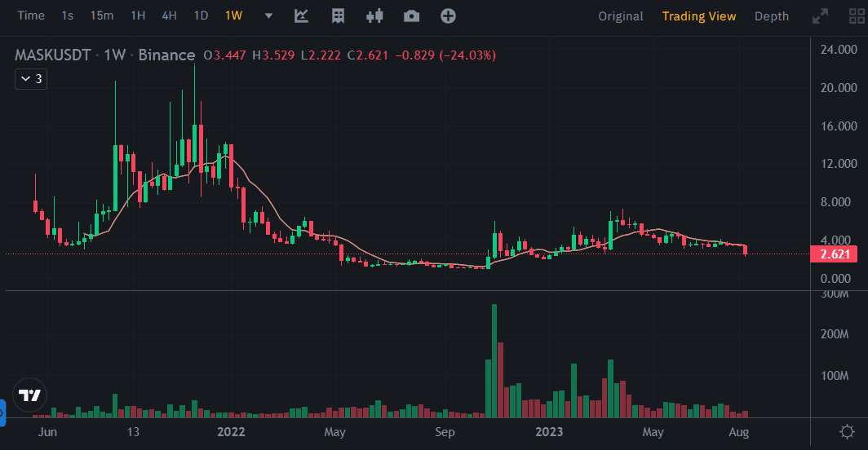
Task: Click the TradingView logo
Action: 30,395
